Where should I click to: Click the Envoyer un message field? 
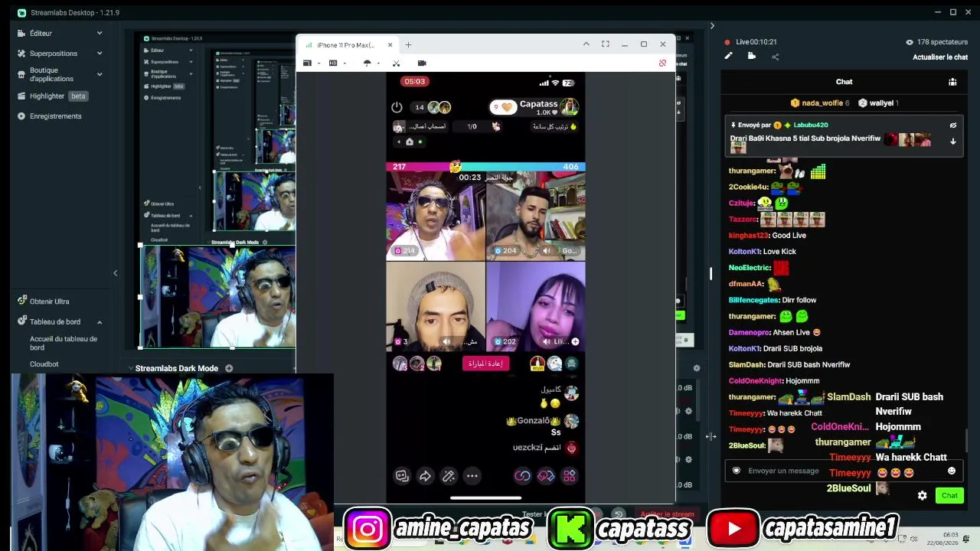844,471
